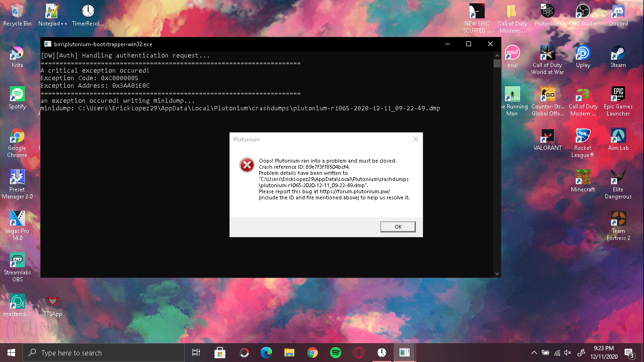Select the VALORANT desktop shortcut
Image resolution: width=644 pixels, height=362 pixels.
(x=548, y=140)
